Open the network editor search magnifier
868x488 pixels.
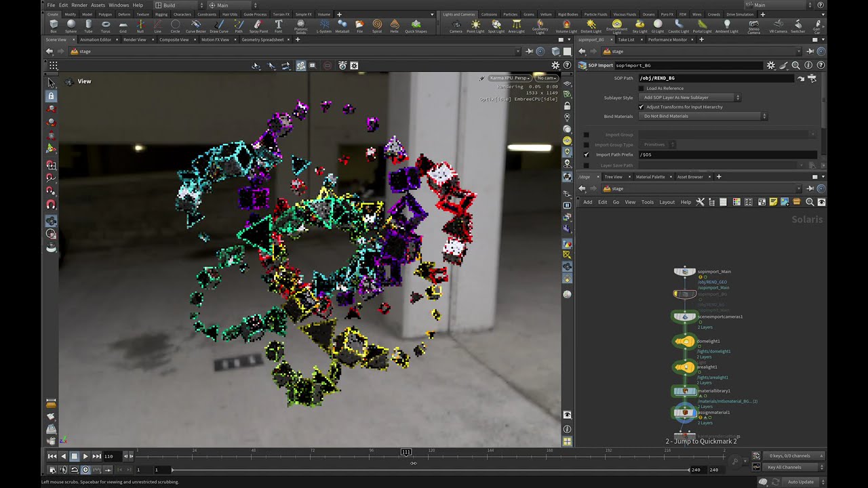pyautogui.click(x=810, y=202)
